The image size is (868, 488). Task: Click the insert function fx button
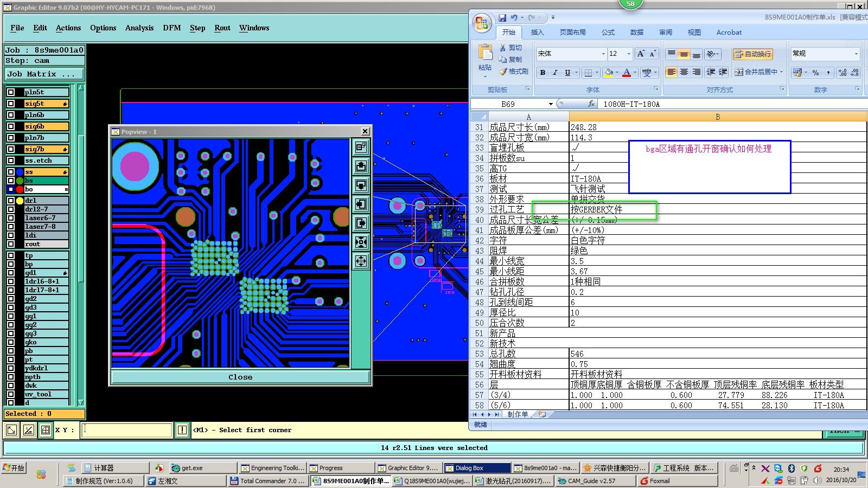click(x=591, y=104)
